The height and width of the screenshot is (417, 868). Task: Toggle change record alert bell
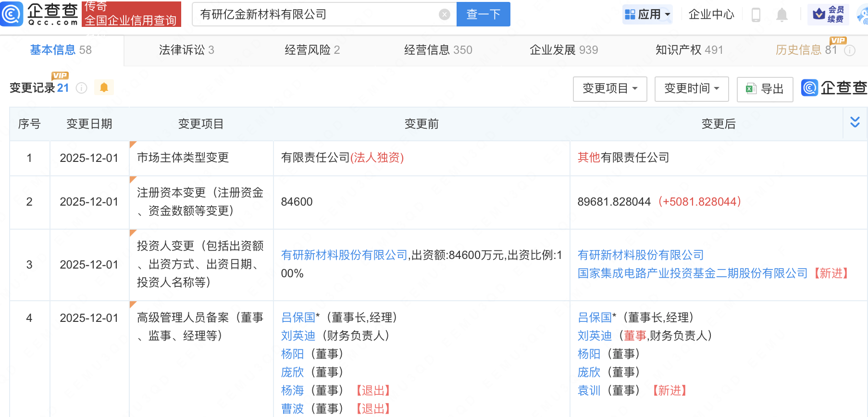pos(104,87)
